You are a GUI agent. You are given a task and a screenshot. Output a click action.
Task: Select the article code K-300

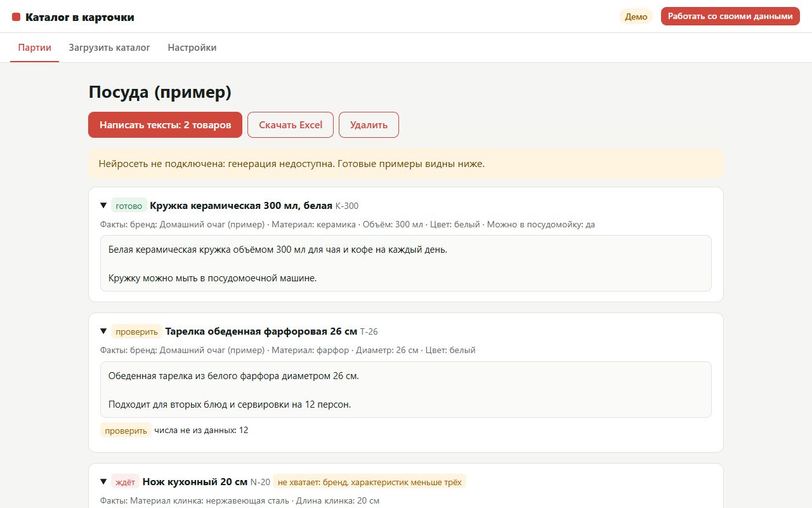pyautogui.click(x=347, y=206)
